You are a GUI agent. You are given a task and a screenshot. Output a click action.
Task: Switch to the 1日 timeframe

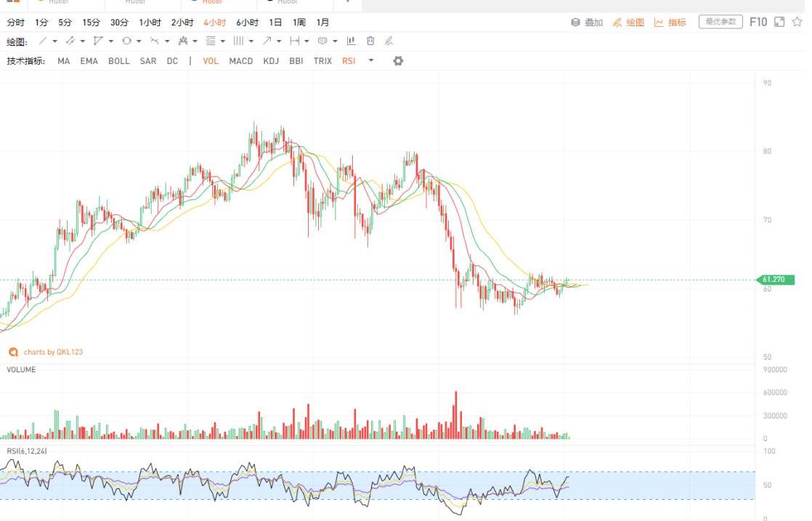(x=275, y=23)
